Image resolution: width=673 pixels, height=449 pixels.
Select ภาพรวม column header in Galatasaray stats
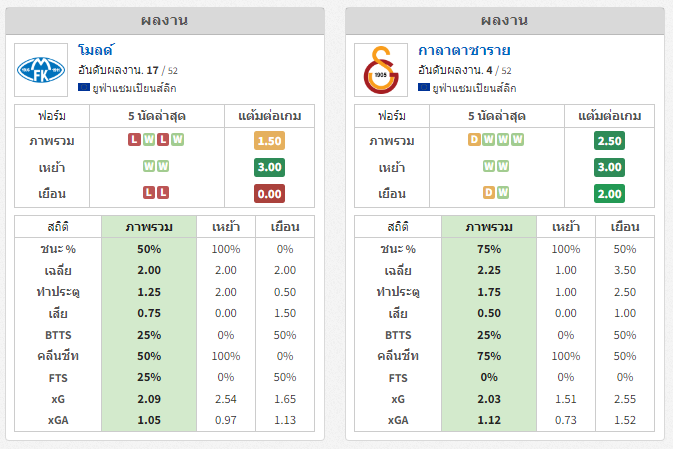point(489,227)
